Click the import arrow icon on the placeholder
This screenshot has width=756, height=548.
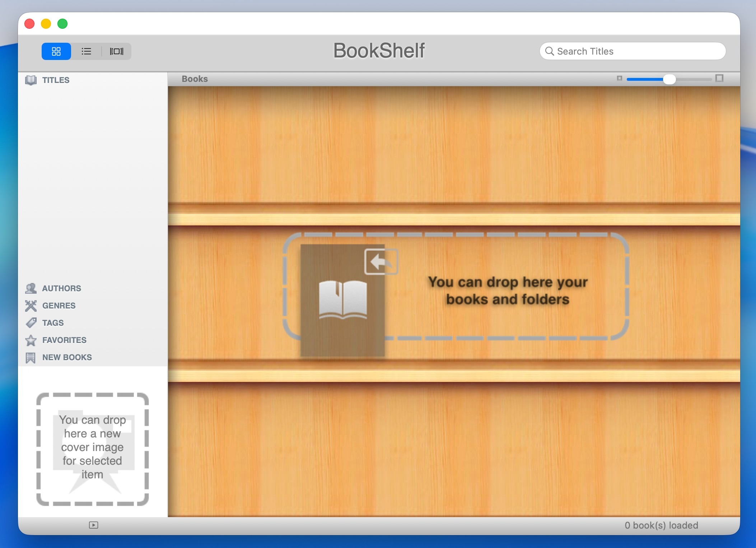click(x=381, y=261)
